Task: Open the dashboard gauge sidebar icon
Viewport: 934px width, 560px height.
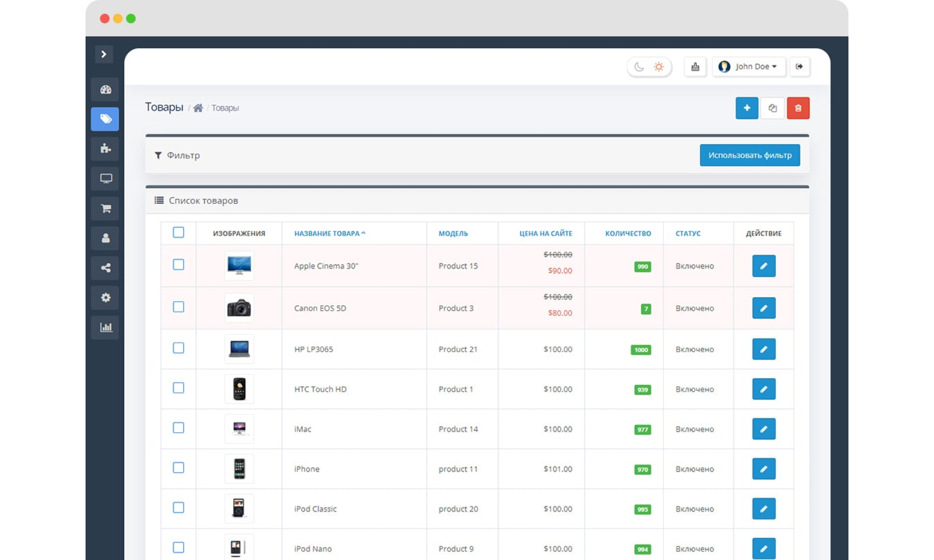Action: (x=105, y=90)
